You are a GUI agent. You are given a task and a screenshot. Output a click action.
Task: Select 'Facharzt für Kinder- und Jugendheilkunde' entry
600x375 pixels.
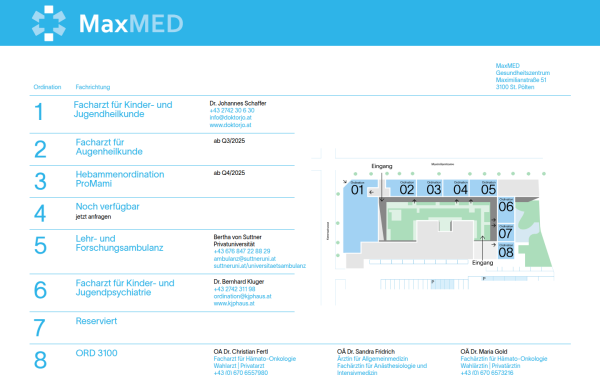pos(123,109)
